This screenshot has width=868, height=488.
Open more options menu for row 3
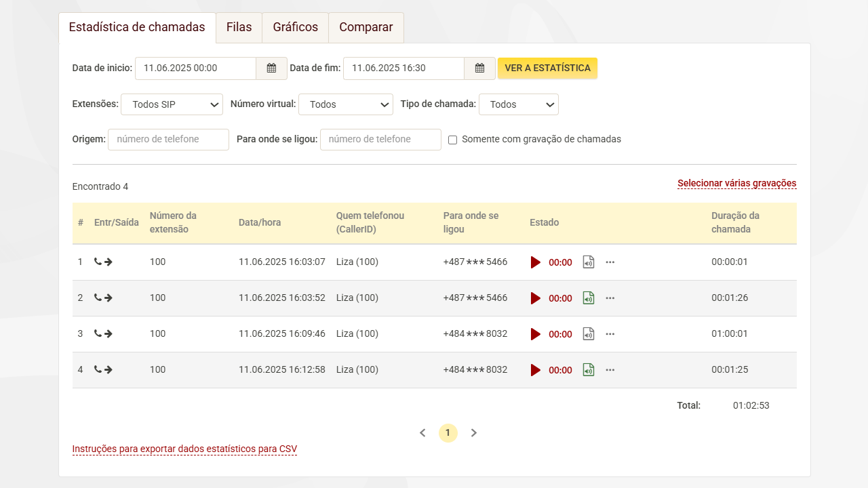click(x=610, y=334)
